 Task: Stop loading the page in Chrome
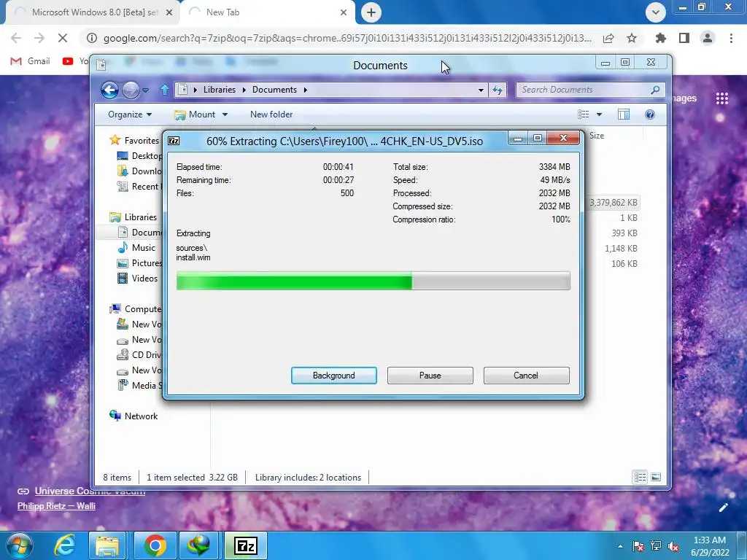63,38
